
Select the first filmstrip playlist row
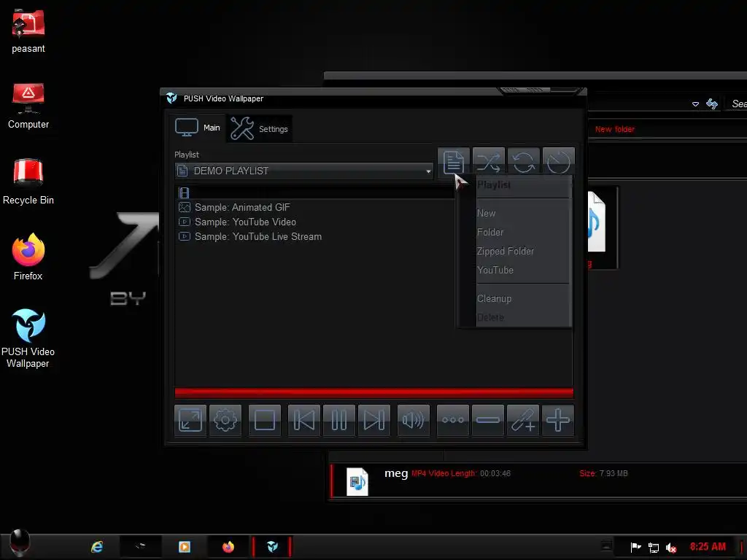pyautogui.click(x=314, y=192)
